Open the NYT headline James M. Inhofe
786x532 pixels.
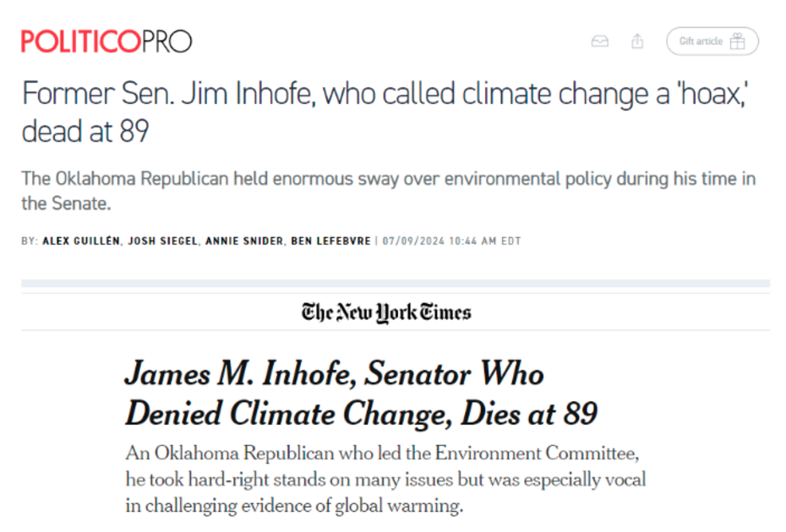coord(361,394)
